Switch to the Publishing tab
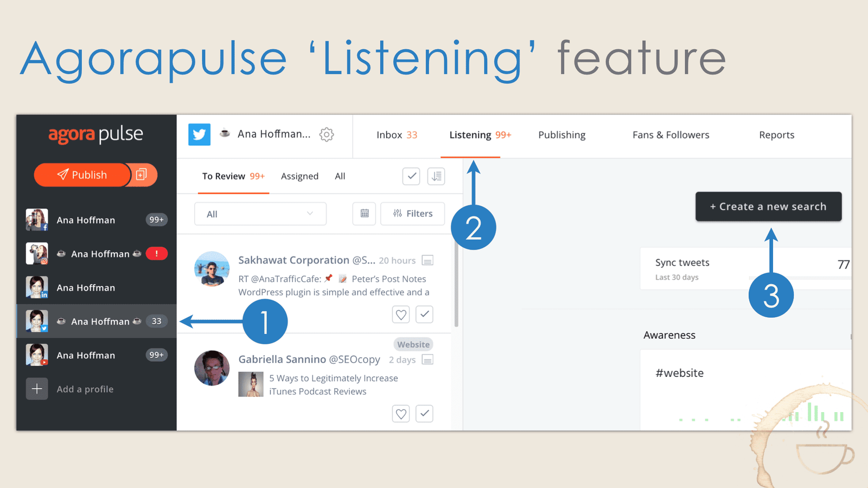 click(561, 134)
